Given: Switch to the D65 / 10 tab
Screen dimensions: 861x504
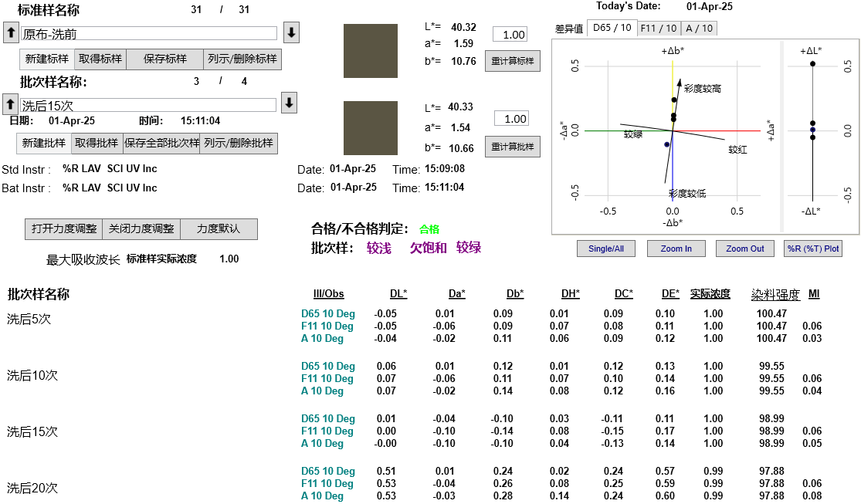Looking at the screenshot, I should (612, 28).
